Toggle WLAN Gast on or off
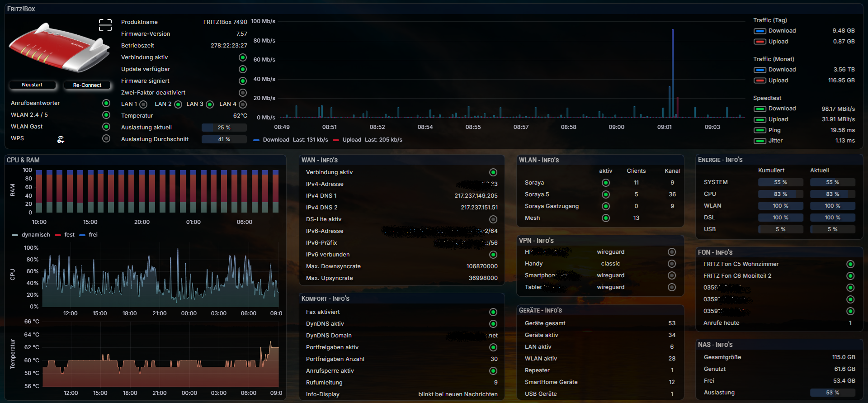Viewport: 868px width, 403px height. pos(106,127)
